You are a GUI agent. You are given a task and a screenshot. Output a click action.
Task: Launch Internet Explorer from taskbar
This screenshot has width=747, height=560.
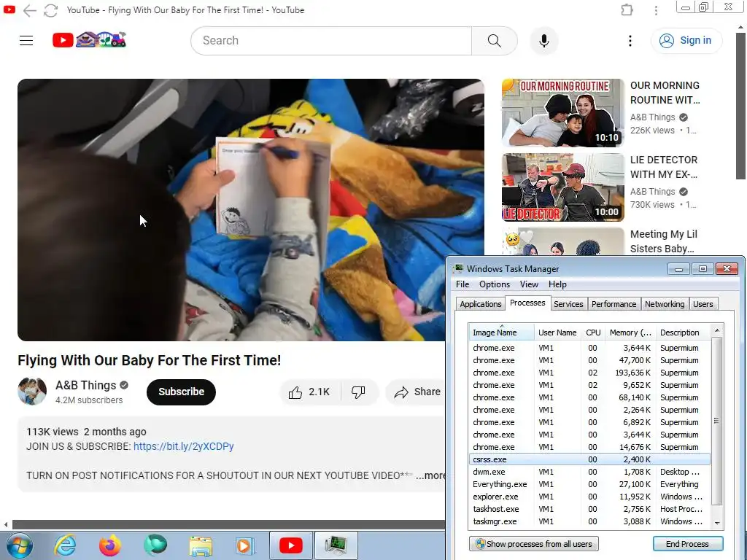[65, 545]
